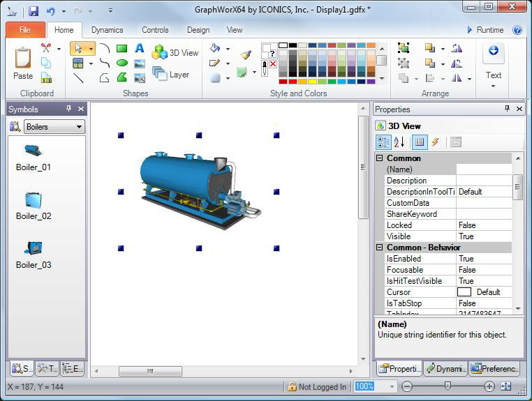Toggle the Categorized properties view button
This screenshot has height=401, width=532.
click(x=383, y=142)
